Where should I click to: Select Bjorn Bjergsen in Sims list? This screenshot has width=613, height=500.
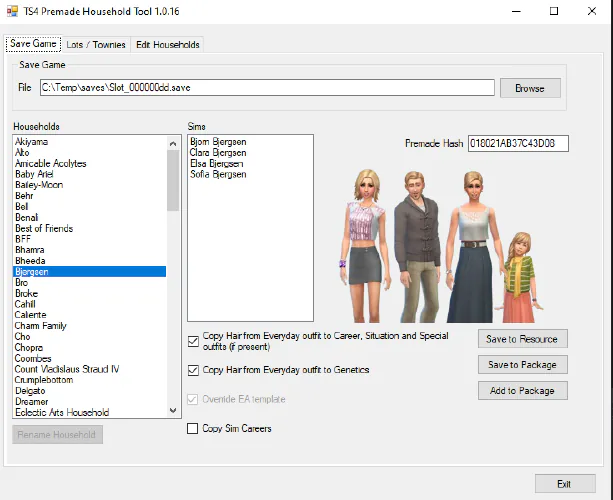tap(217, 142)
